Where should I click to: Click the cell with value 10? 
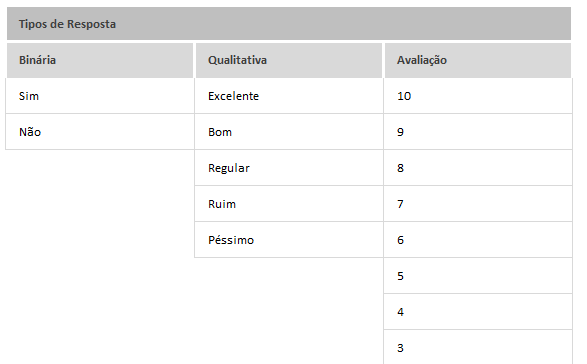(478, 96)
